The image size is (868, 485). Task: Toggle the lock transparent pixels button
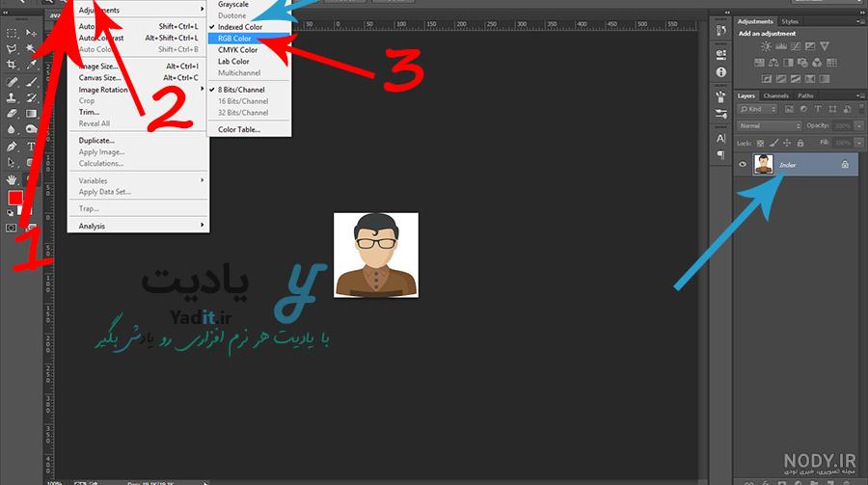click(x=761, y=143)
